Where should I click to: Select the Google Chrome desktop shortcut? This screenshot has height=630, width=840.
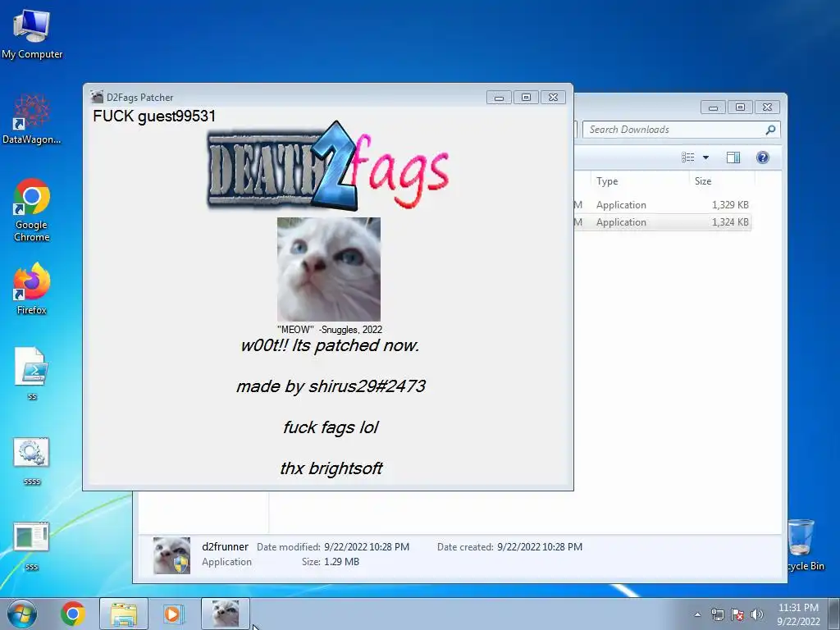pyautogui.click(x=32, y=209)
